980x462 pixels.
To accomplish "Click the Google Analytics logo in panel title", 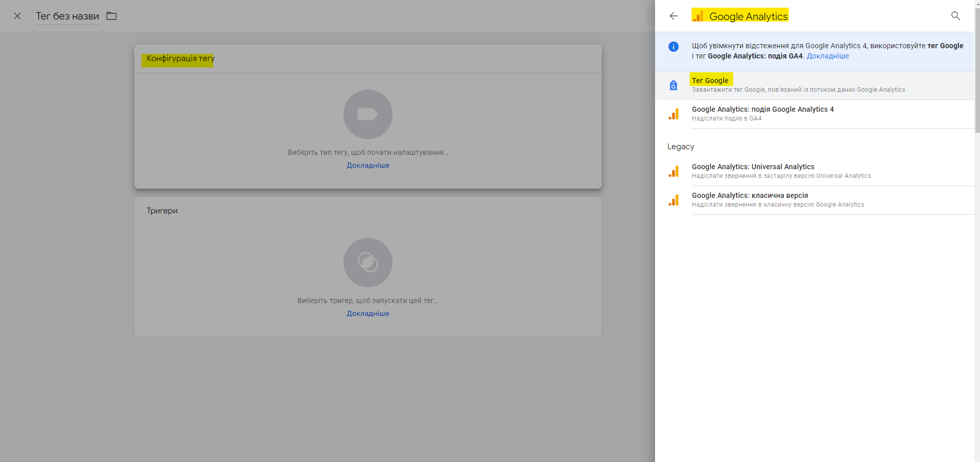I will [698, 16].
